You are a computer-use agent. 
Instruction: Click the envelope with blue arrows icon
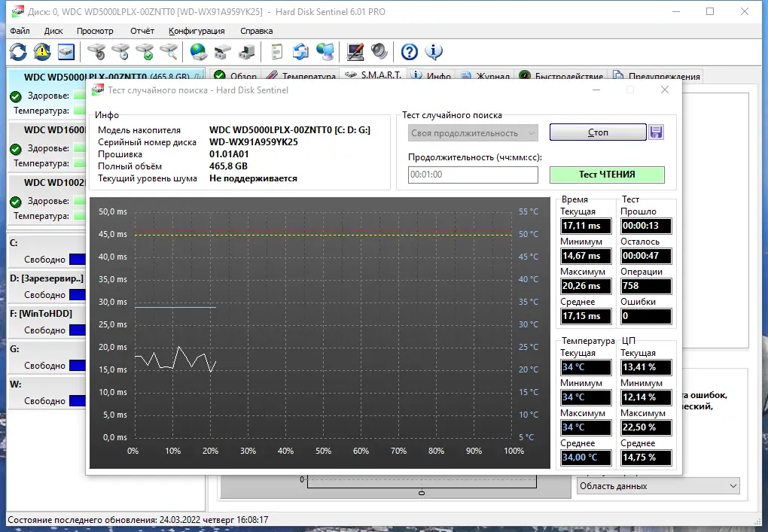[x=300, y=51]
